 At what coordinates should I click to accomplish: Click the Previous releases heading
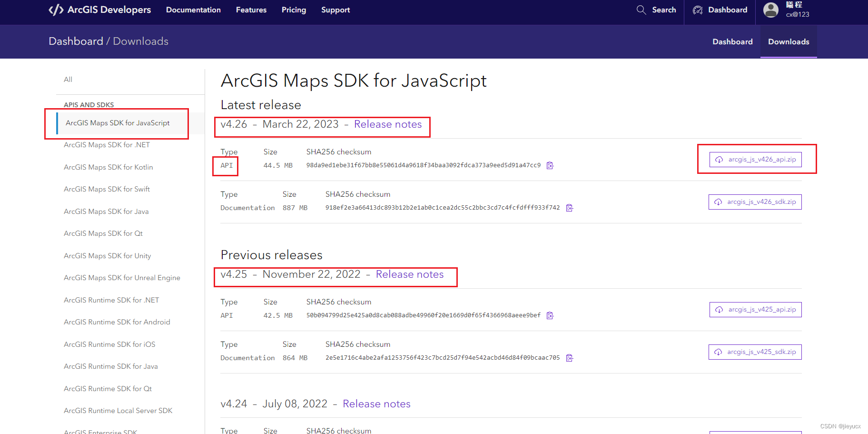coord(272,255)
